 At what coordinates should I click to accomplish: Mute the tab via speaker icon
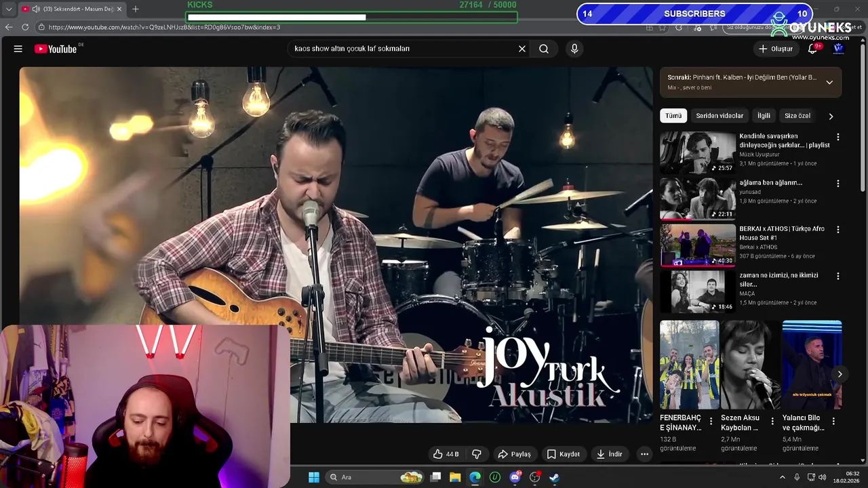tap(37, 9)
